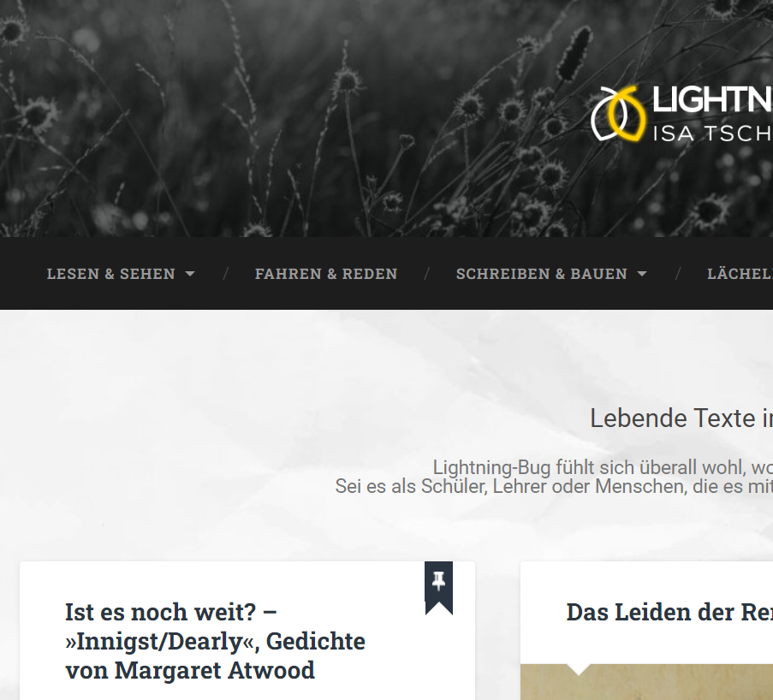Open post "Ist es noch weit?" title
The width and height of the screenshot is (773, 700).
pyautogui.click(x=215, y=641)
